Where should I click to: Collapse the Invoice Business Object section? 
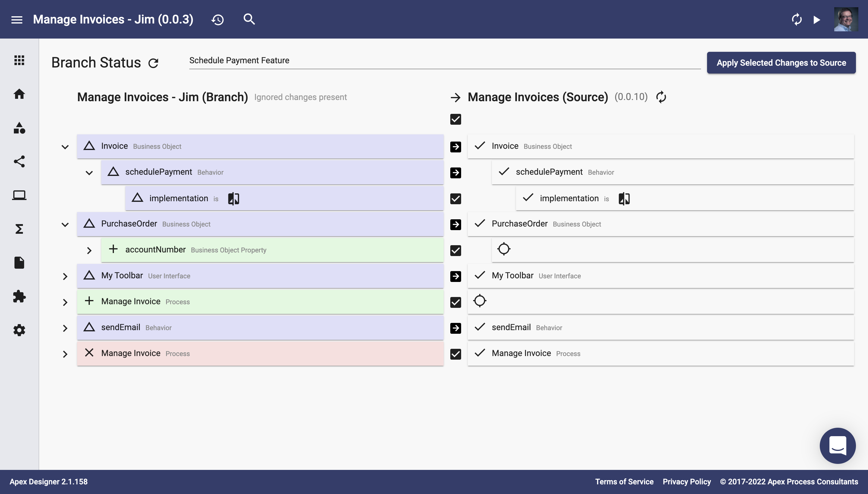pyautogui.click(x=64, y=146)
